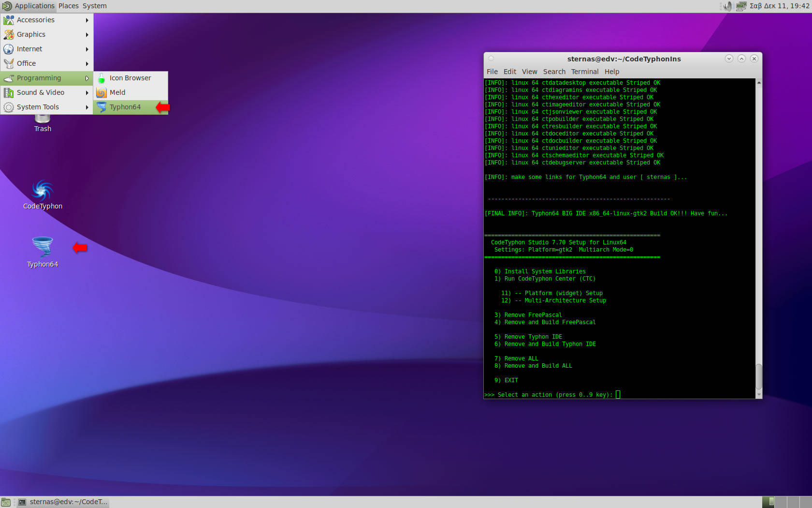Click the Office category icon
This screenshot has width=812, height=508.
(9, 63)
